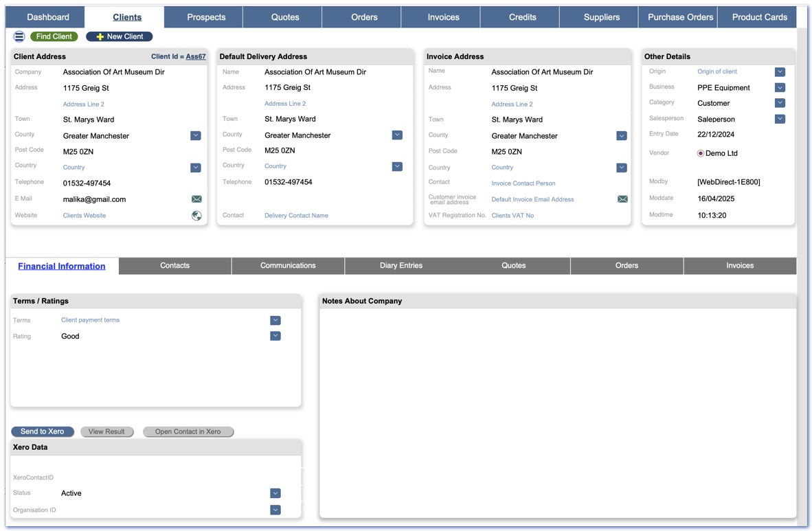
Task: Click the yellow plus on New Client
Action: [x=100, y=36]
